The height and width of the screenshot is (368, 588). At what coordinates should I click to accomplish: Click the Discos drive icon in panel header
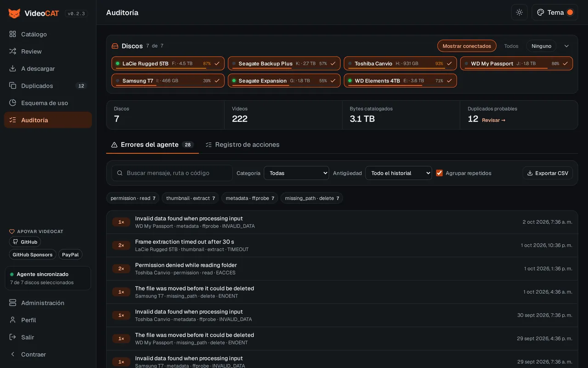click(x=115, y=46)
